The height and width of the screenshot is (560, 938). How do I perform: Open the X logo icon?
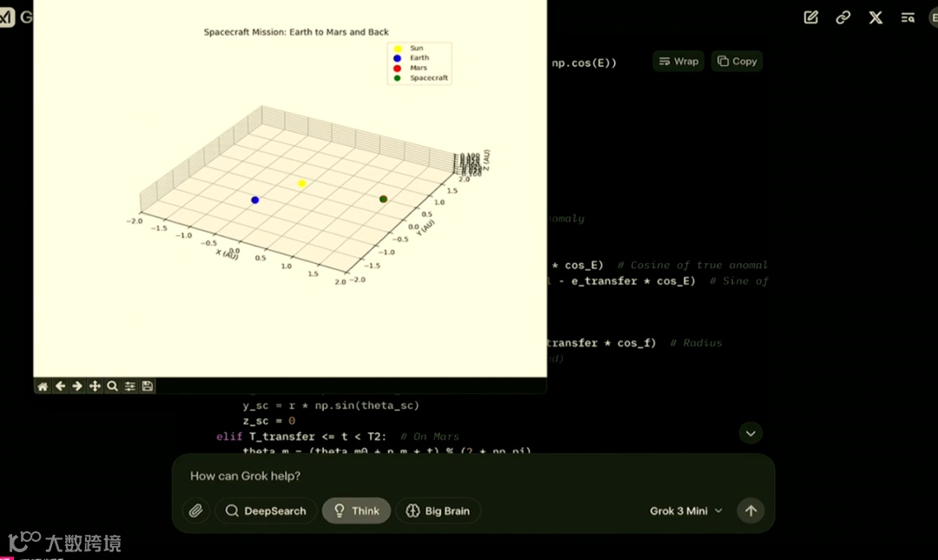875,17
